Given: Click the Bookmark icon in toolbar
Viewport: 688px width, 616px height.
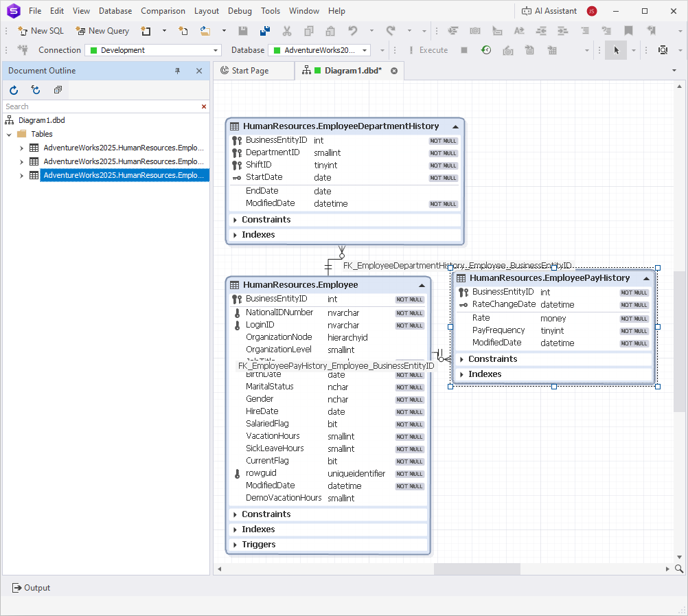Looking at the screenshot, I should pyautogui.click(x=628, y=31).
